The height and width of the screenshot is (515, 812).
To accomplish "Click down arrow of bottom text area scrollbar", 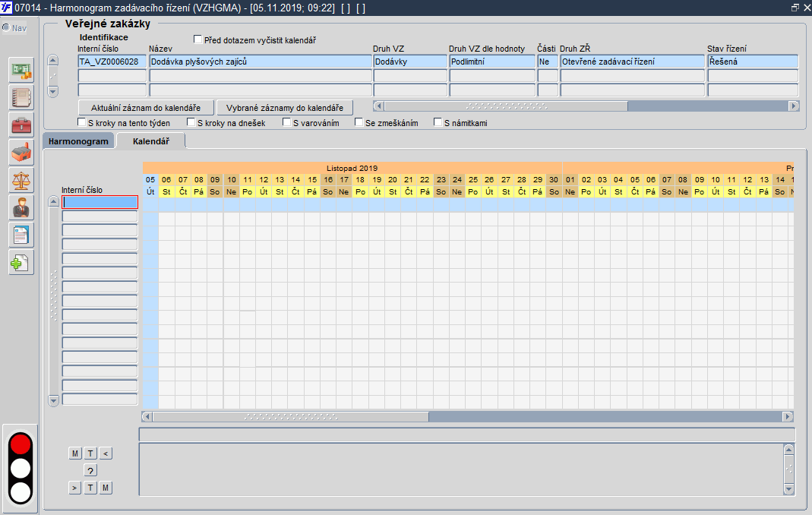I will [788, 488].
